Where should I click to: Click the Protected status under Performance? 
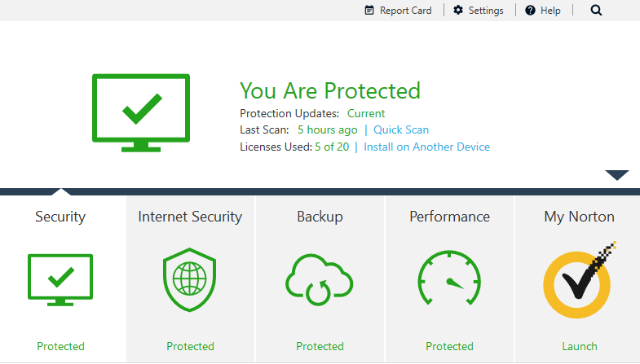(x=449, y=346)
